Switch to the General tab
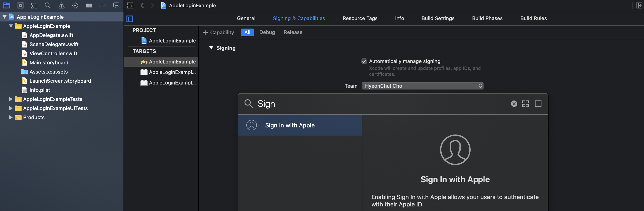 coord(246,18)
